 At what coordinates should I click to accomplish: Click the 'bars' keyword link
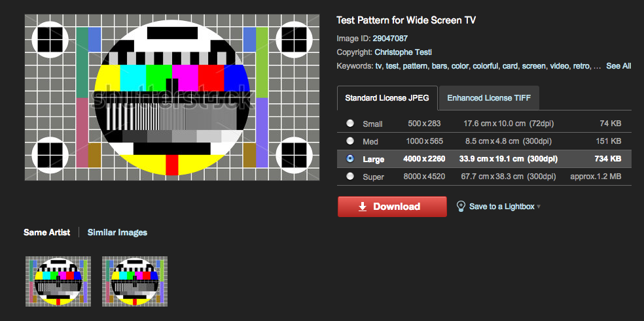(439, 65)
